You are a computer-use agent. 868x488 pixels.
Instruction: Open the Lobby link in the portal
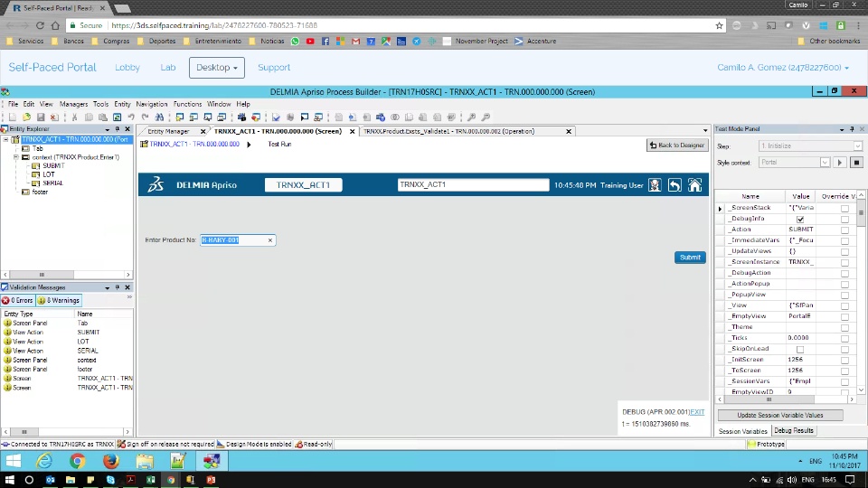127,68
